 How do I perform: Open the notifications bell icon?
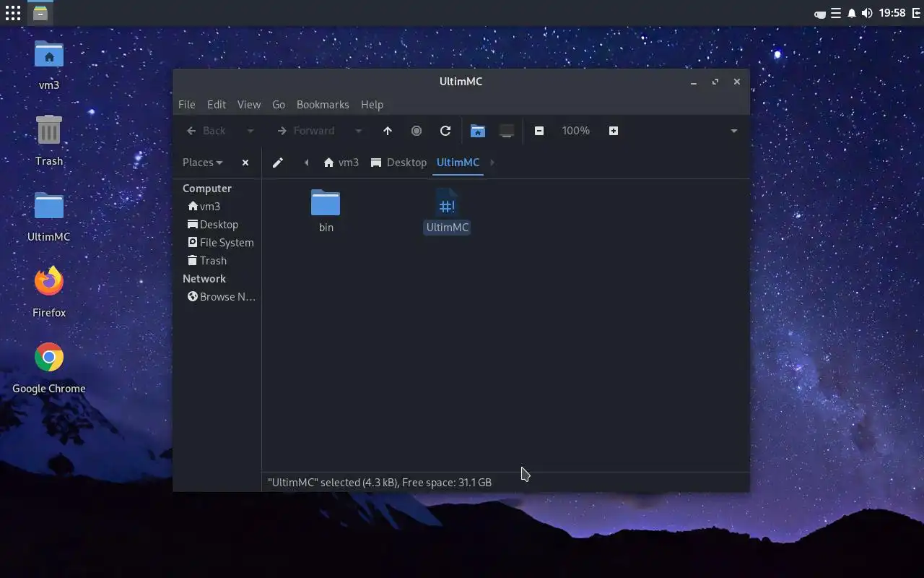click(x=852, y=13)
